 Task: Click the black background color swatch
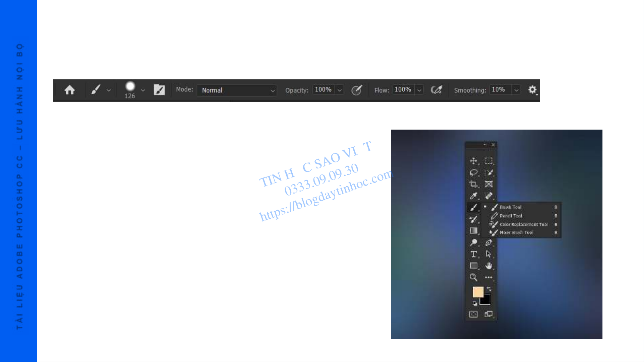pyautogui.click(x=486, y=300)
